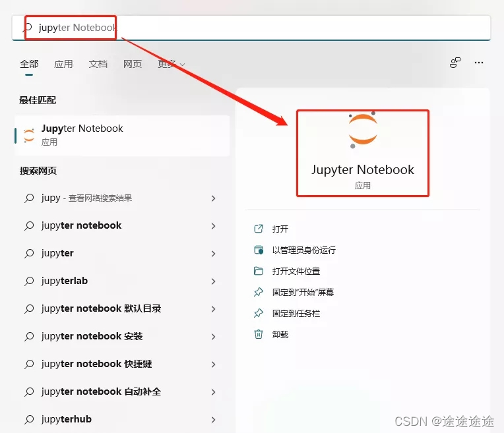Expand the arrow for the jupyter suggestion

pos(214,254)
